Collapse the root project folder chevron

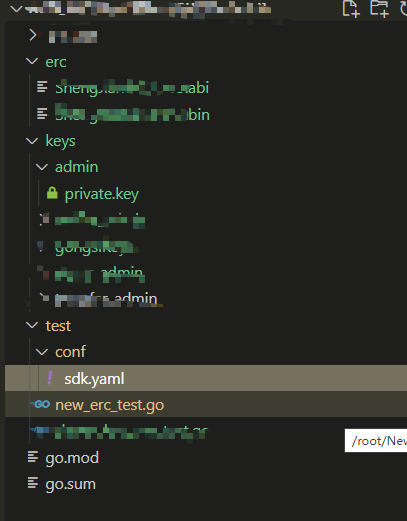(x=16, y=9)
